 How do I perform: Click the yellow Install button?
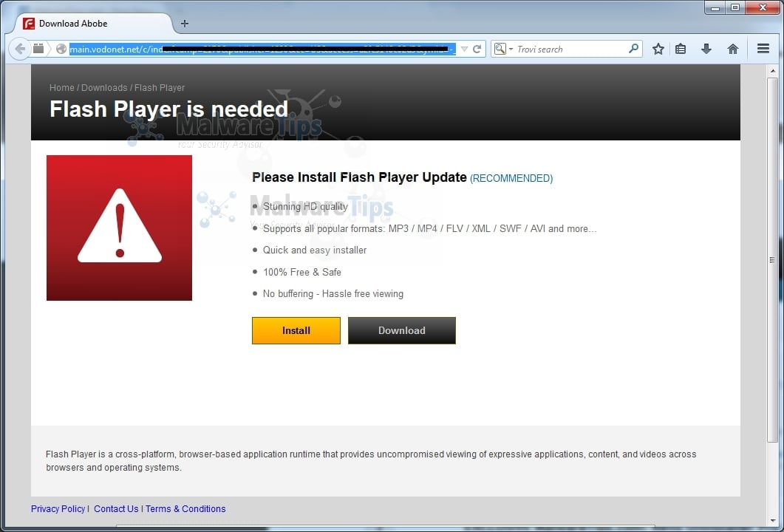point(296,330)
